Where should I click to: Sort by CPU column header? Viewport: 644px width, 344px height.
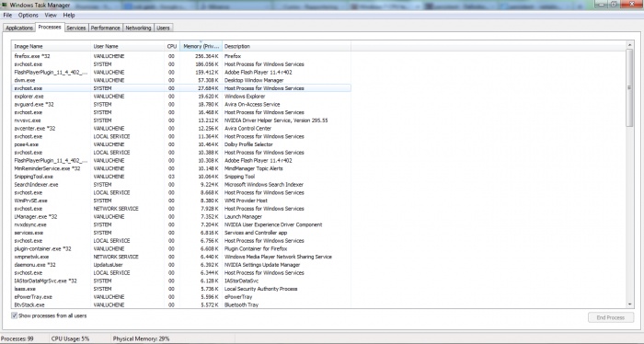tap(172, 46)
